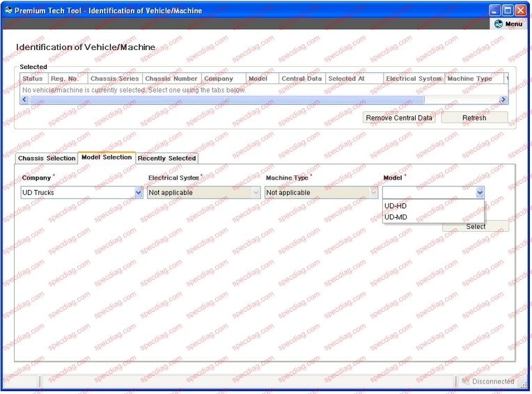The image size is (532, 394).
Task: Click the Select button
Action: pos(476,226)
